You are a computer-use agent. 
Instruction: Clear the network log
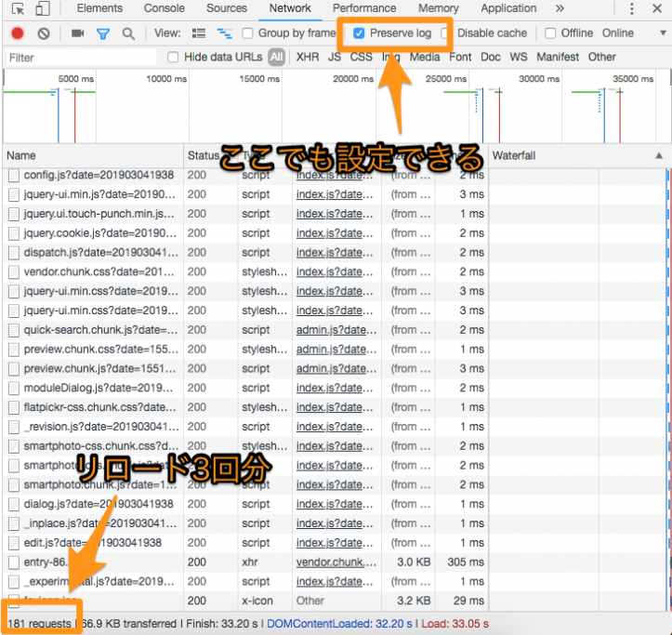coord(44,33)
